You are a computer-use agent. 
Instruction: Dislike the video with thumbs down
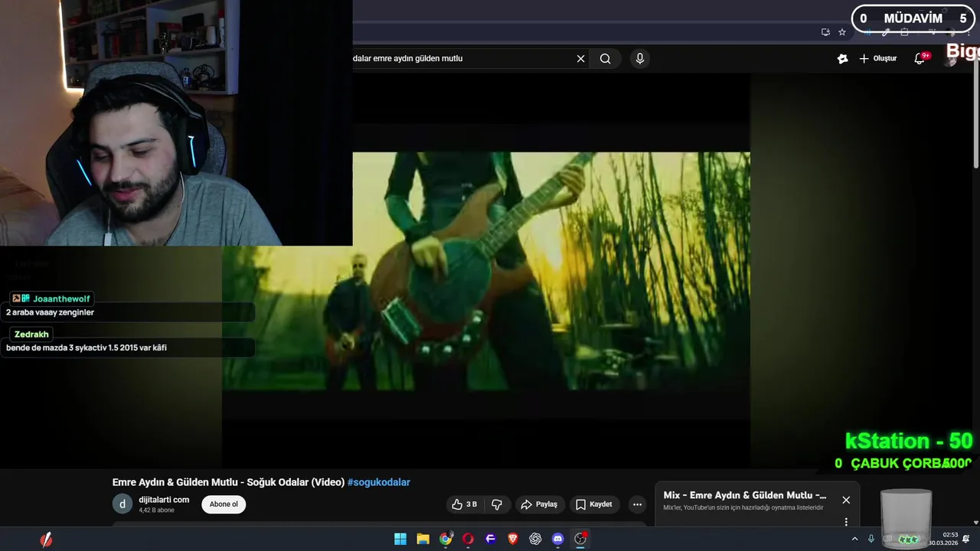[497, 504]
